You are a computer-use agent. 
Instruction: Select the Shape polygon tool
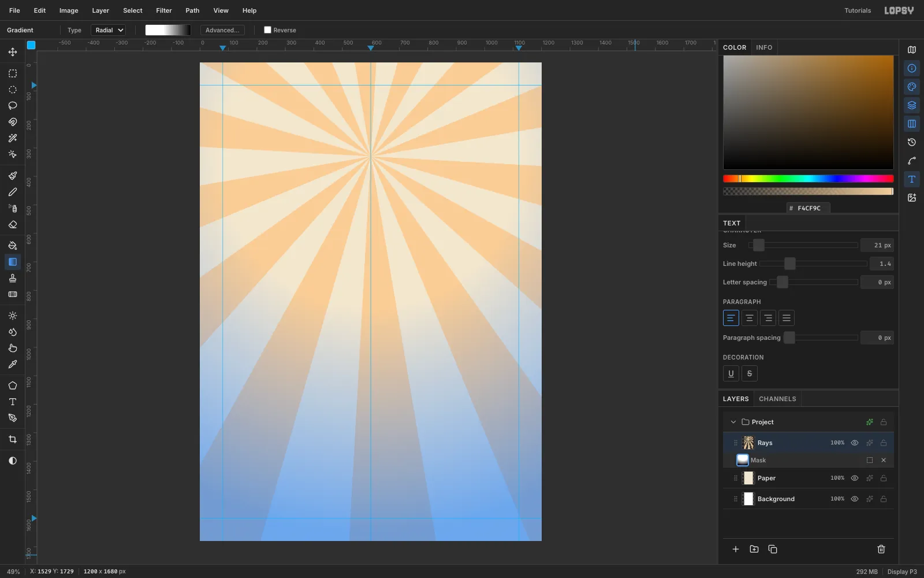(x=13, y=386)
